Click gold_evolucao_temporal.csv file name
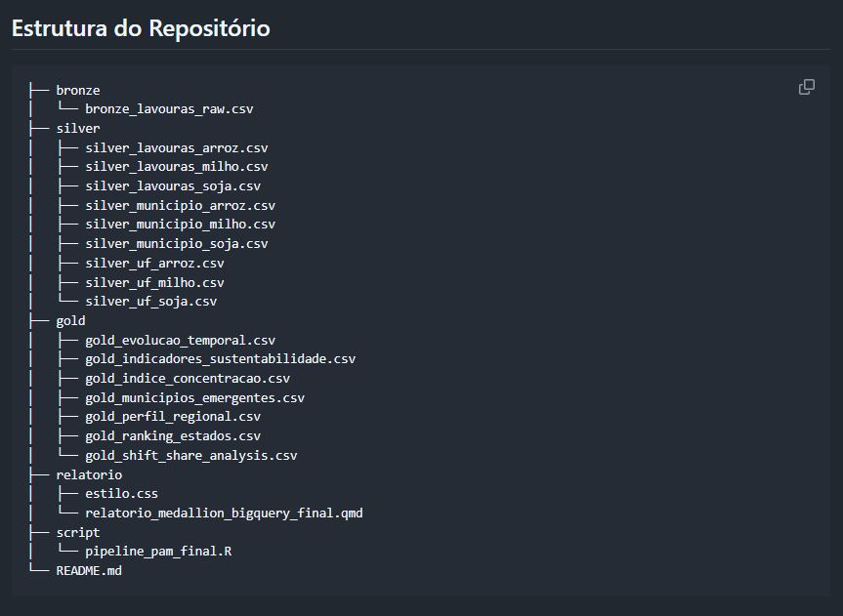The width and height of the screenshot is (843, 616). pyautogui.click(x=180, y=340)
